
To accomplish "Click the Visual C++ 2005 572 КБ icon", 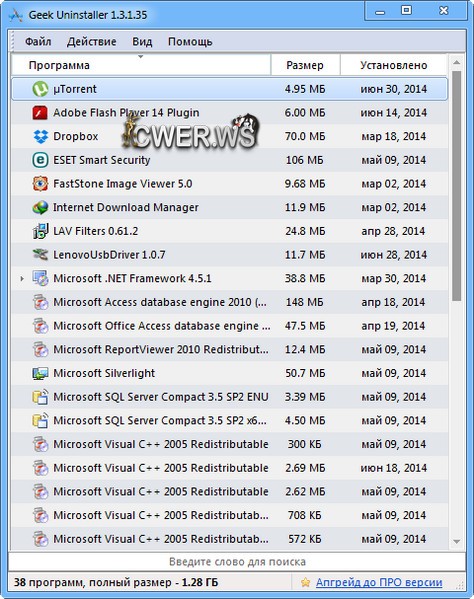I will [x=40, y=539].
